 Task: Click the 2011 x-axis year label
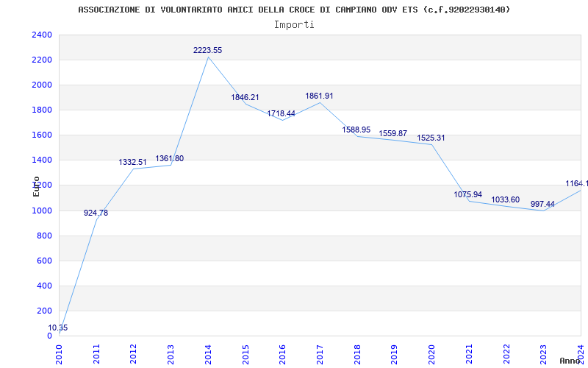96,355
